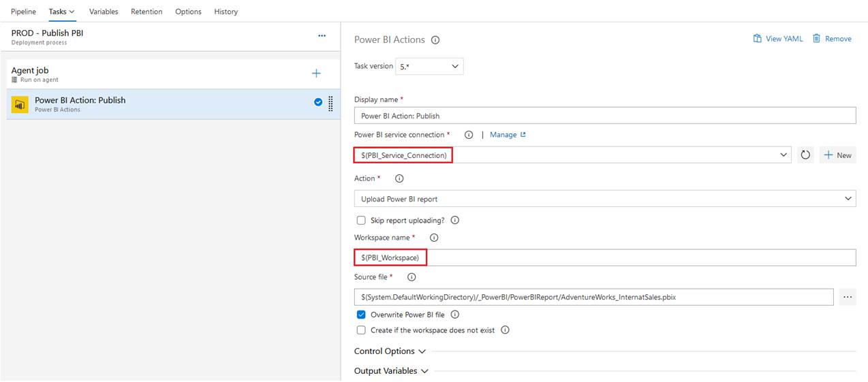Viewport: 868px width, 382px height.
Task: Uncheck Overwrite Power BI file
Action: (361, 315)
